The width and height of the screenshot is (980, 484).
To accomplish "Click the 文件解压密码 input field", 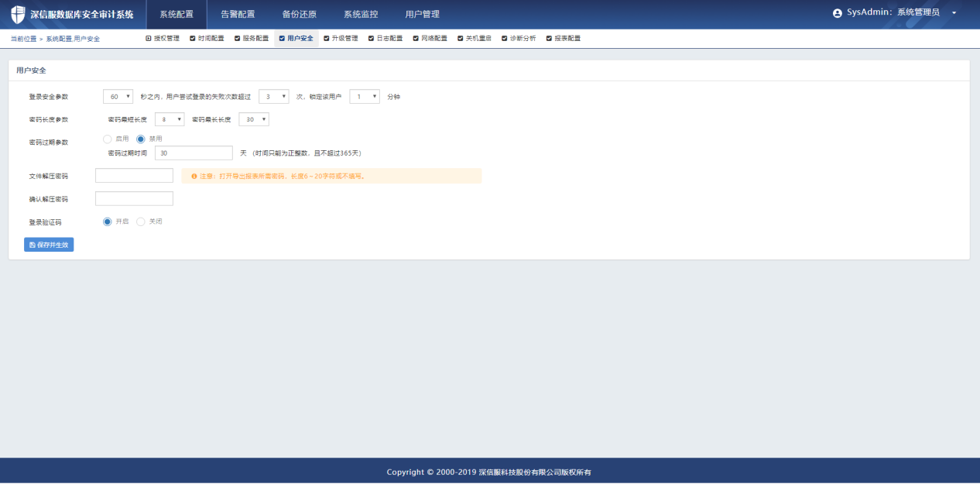I will pyautogui.click(x=134, y=176).
